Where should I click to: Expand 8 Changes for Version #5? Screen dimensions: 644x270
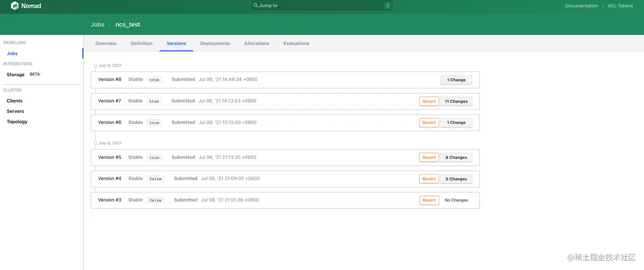(x=456, y=158)
